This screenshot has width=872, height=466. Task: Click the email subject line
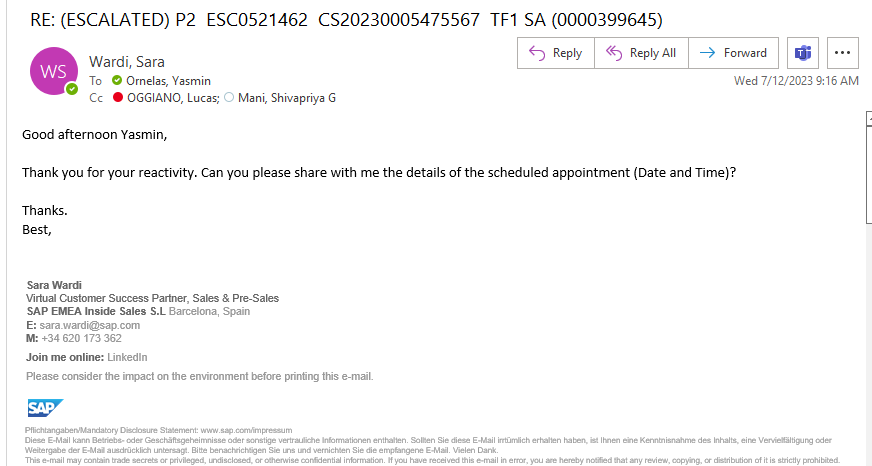tap(346, 20)
